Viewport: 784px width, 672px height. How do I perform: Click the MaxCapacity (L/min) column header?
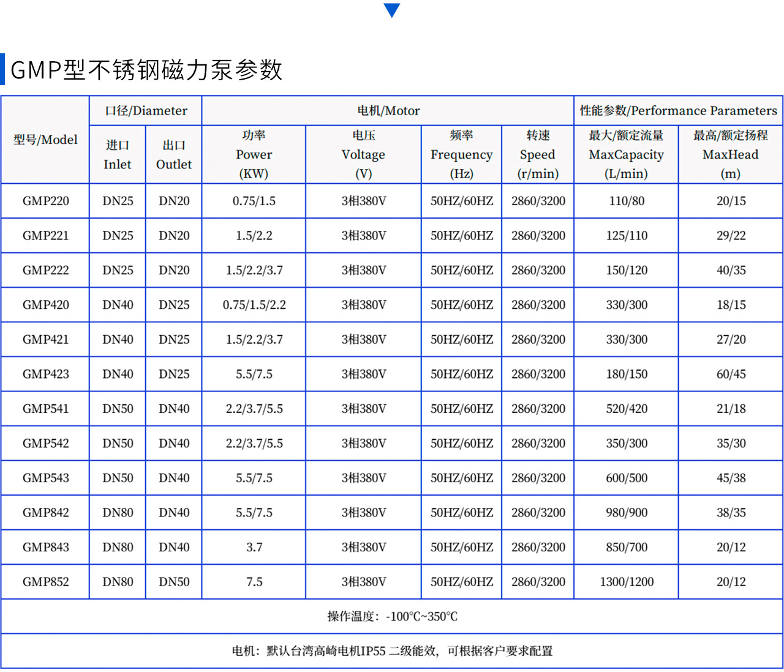626,154
